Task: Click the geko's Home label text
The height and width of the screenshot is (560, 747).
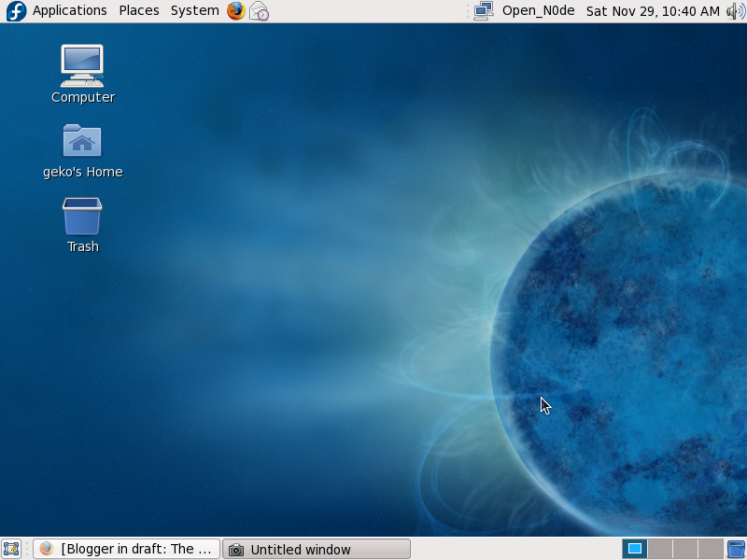Action: click(x=83, y=172)
